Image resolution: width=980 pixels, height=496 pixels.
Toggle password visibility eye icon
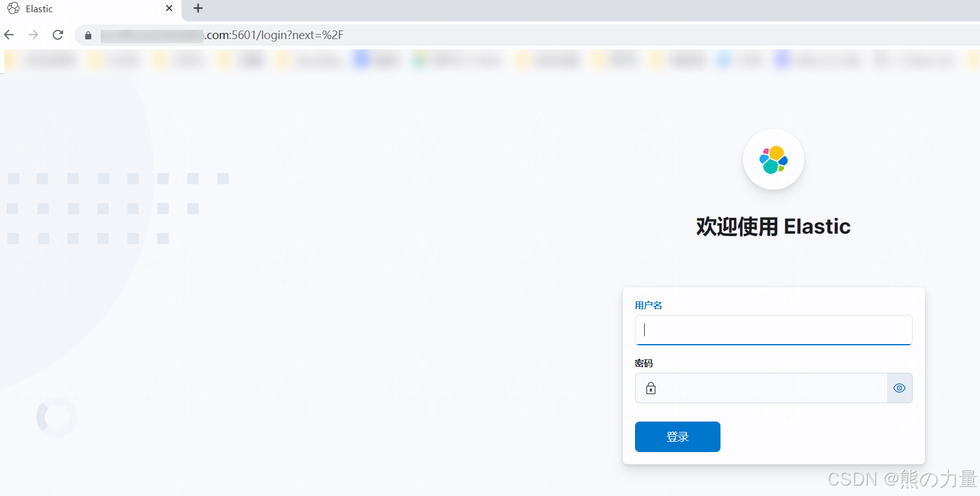pos(899,388)
